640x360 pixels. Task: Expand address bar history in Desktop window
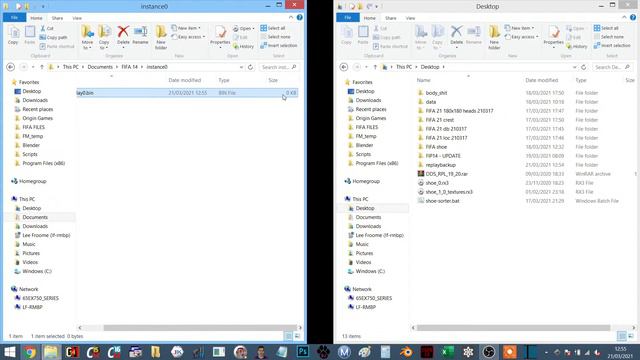(x=575, y=67)
